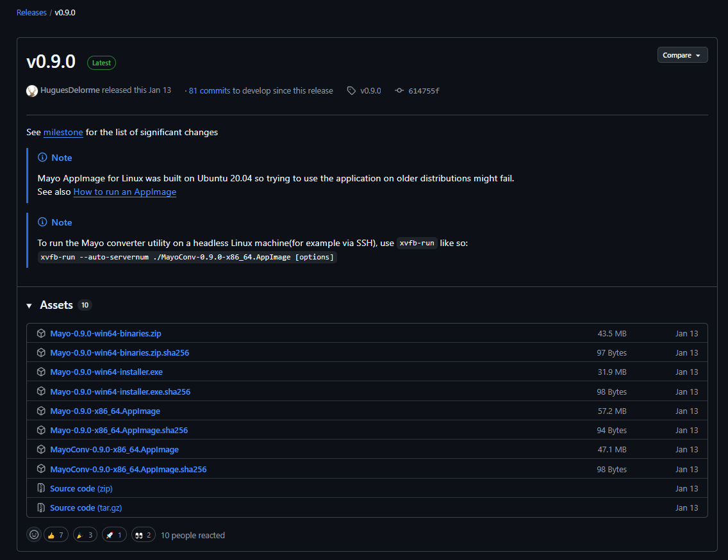Click the 43.5 MB size text
Viewport: 728px width, 560px height.
tap(612, 333)
